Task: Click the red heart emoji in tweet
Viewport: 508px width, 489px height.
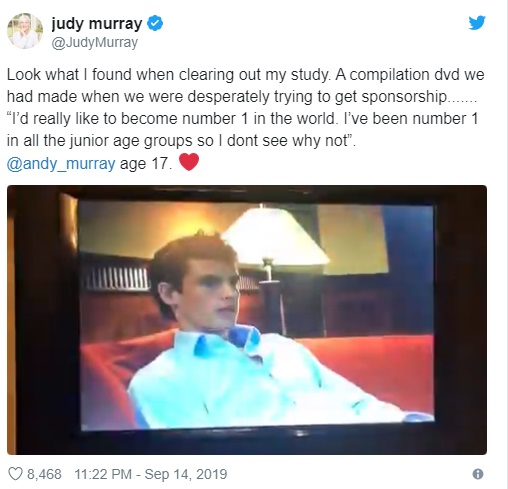Action: coord(189,162)
